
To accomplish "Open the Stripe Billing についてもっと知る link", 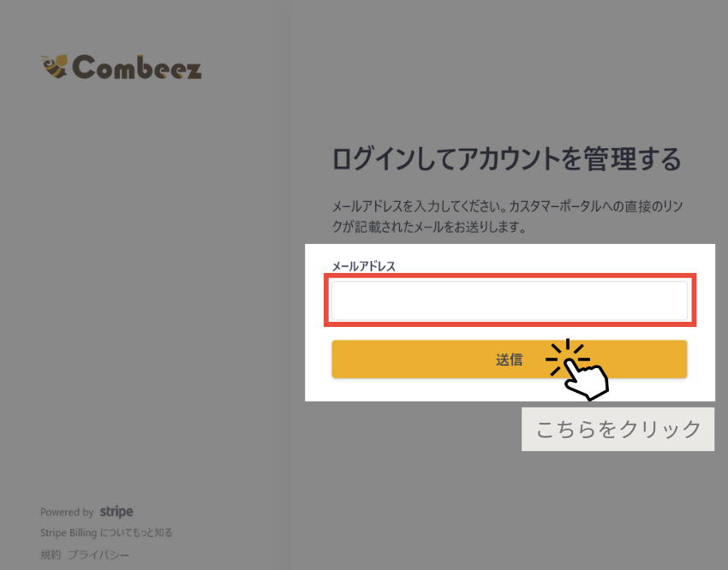I will pyautogui.click(x=106, y=532).
